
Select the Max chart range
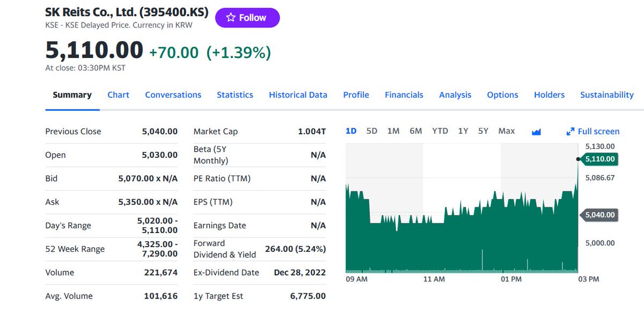click(x=506, y=131)
